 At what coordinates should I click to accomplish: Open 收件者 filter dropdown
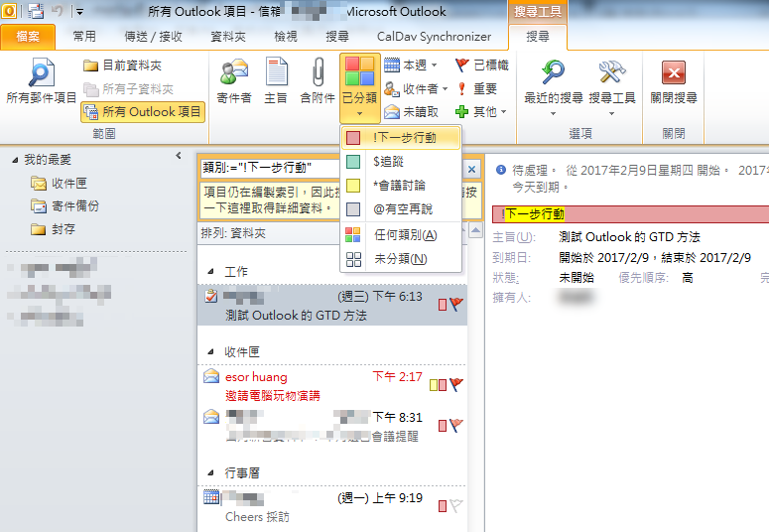coord(416,88)
